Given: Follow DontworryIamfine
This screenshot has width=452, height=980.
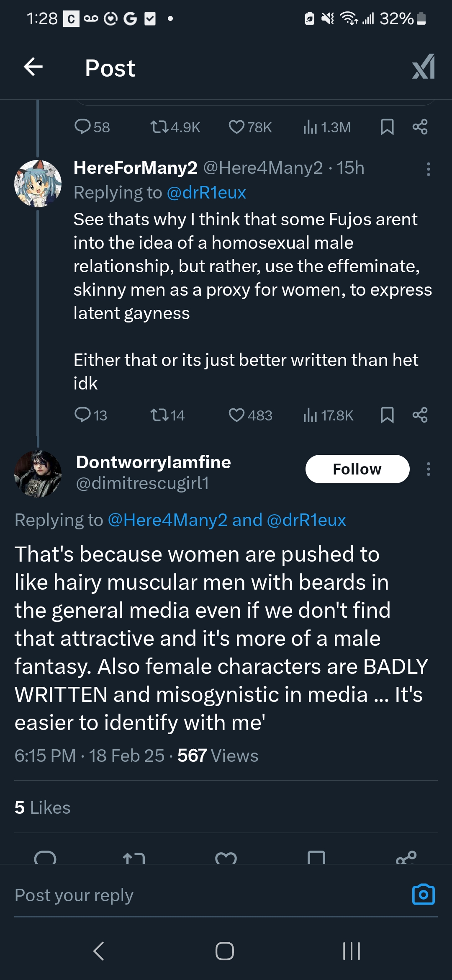Looking at the screenshot, I should [x=357, y=469].
